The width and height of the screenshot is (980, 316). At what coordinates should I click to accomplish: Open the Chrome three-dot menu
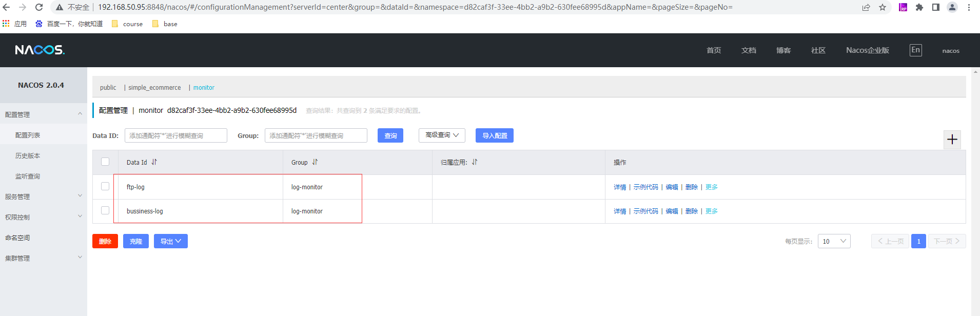(969, 7)
